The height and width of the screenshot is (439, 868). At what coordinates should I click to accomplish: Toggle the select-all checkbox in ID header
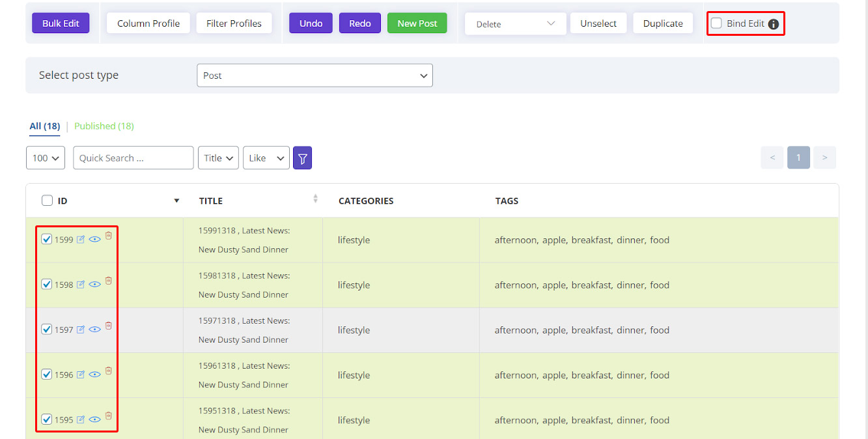point(47,201)
